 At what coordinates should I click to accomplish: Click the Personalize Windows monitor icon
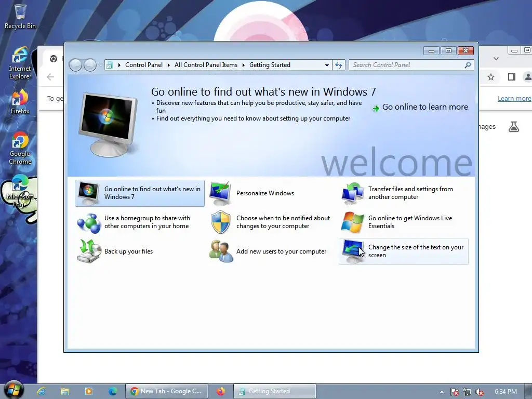(220, 193)
